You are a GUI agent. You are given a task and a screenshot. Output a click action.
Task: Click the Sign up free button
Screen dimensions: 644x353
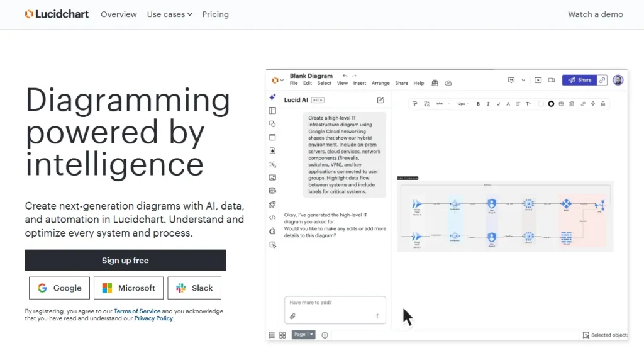tap(125, 260)
